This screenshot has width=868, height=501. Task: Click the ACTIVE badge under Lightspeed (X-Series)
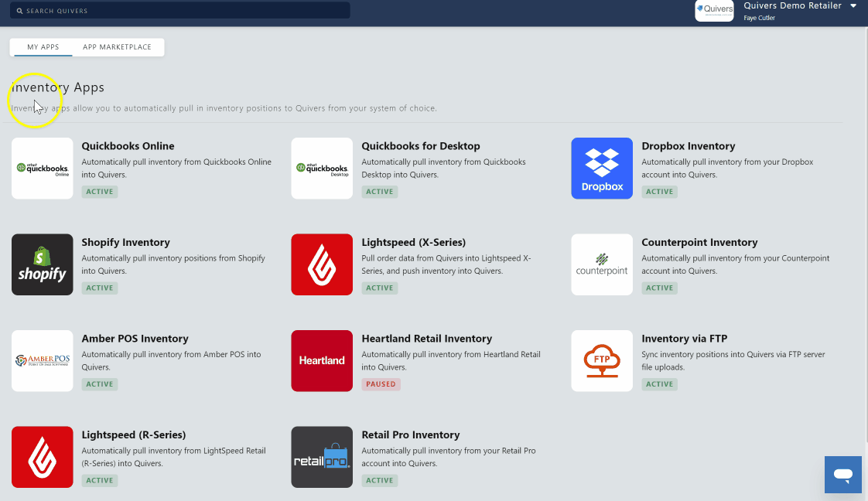coord(379,288)
